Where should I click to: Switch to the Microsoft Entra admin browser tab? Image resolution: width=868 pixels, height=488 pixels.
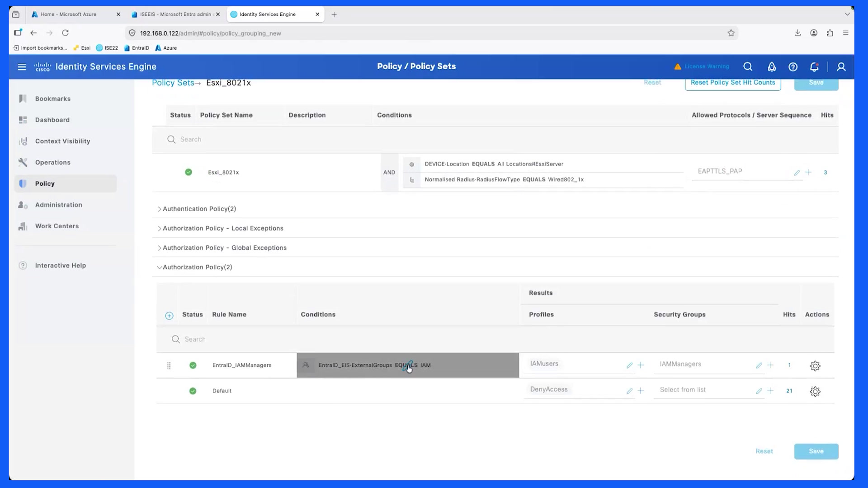click(x=175, y=14)
